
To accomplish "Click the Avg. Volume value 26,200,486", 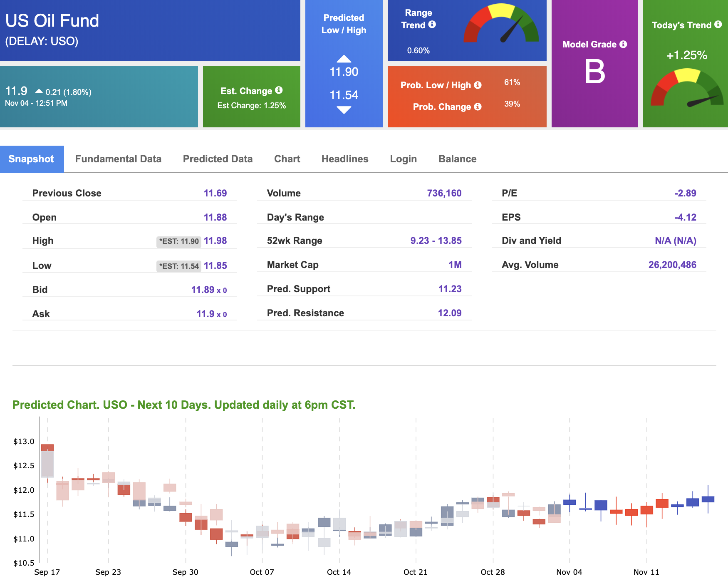I will pos(672,265).
